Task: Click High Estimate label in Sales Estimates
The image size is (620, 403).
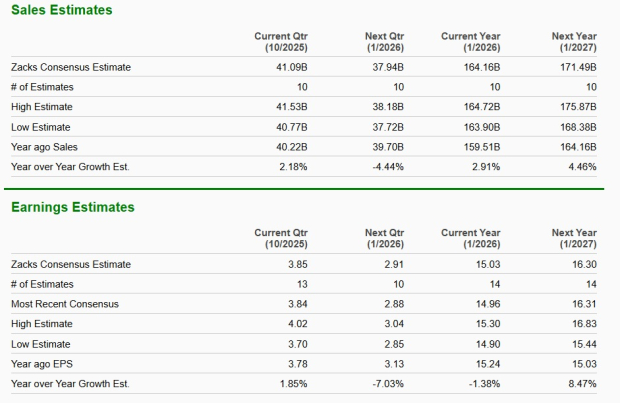Action: click(44, 108)
